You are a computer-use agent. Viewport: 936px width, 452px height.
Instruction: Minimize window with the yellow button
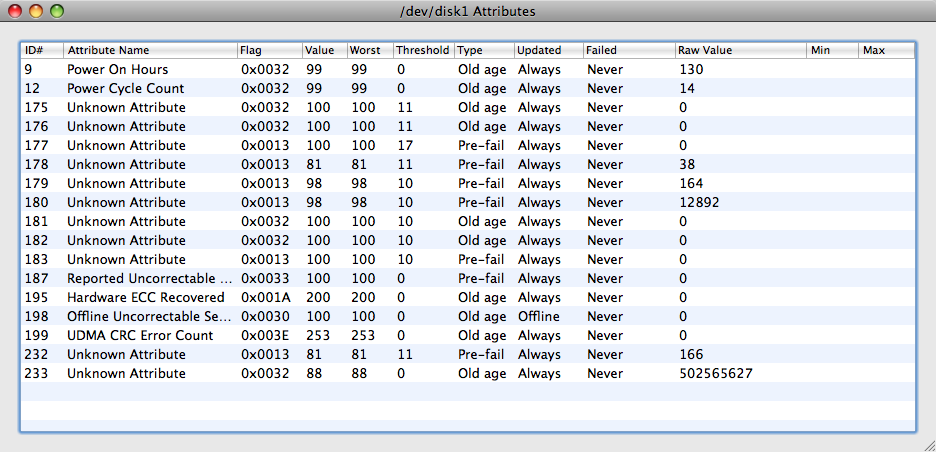pyautogui.click(x=36, y=11)
